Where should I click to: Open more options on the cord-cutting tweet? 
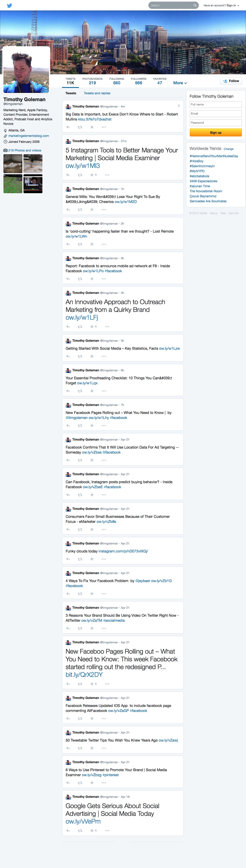tap(104, 244)
